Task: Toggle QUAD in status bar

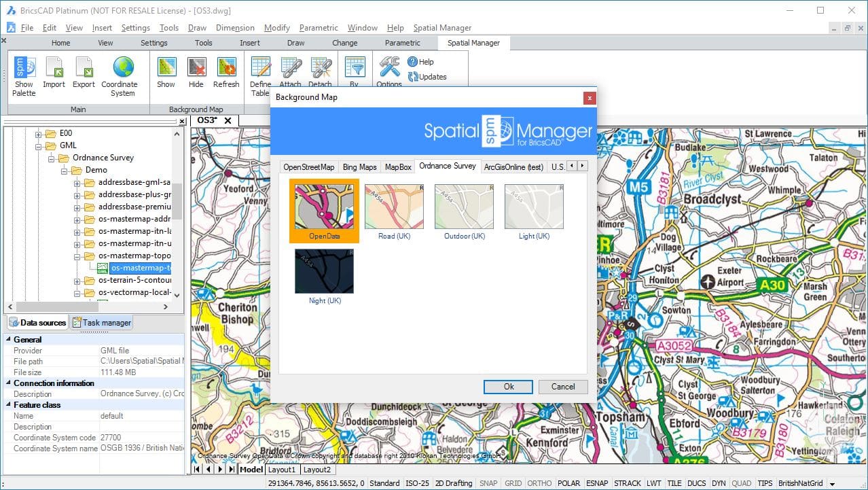Action: (742, 483)
